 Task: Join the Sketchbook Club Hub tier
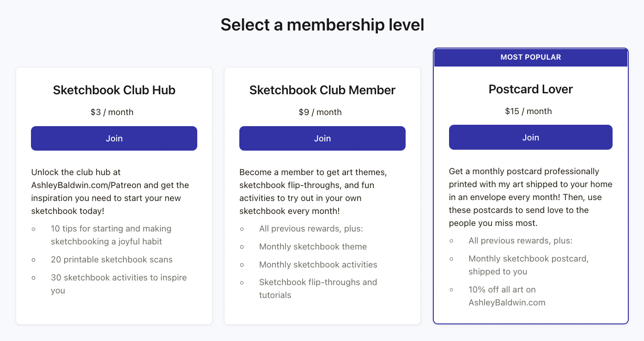pyautogui.click(x=114, y=138)
